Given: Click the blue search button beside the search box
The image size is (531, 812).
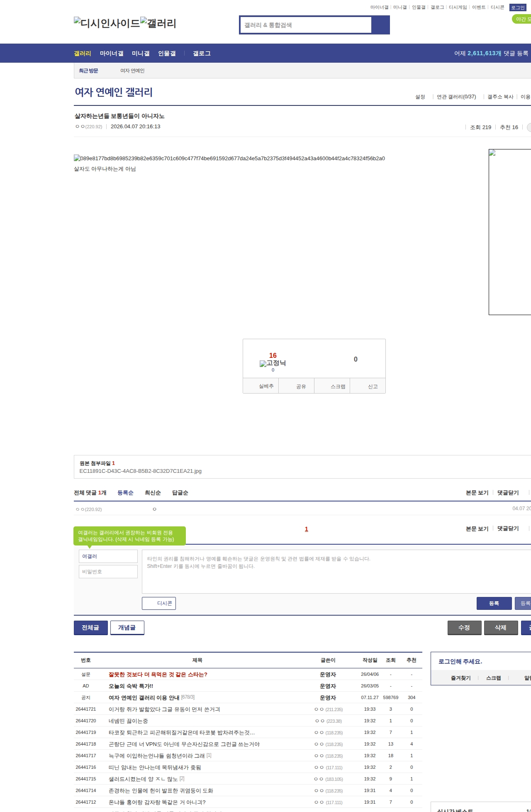Looking at the screenshot, I should (x=380, y=25).
